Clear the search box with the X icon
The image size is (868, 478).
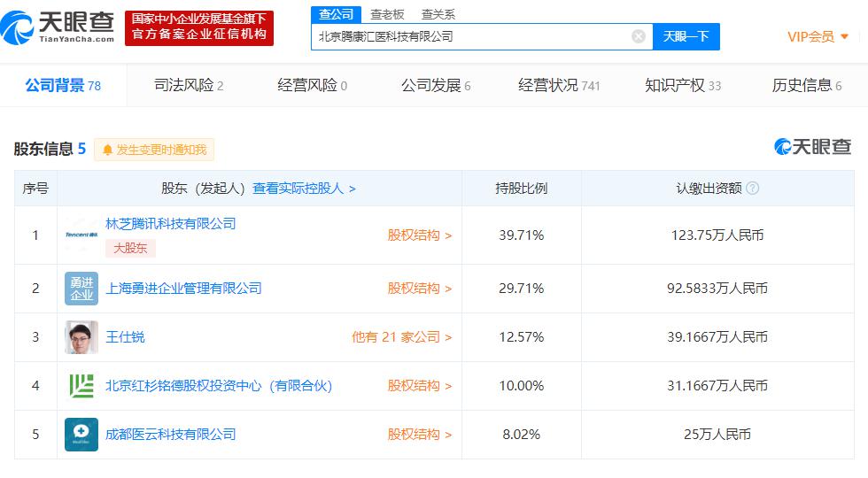point(639,36)
